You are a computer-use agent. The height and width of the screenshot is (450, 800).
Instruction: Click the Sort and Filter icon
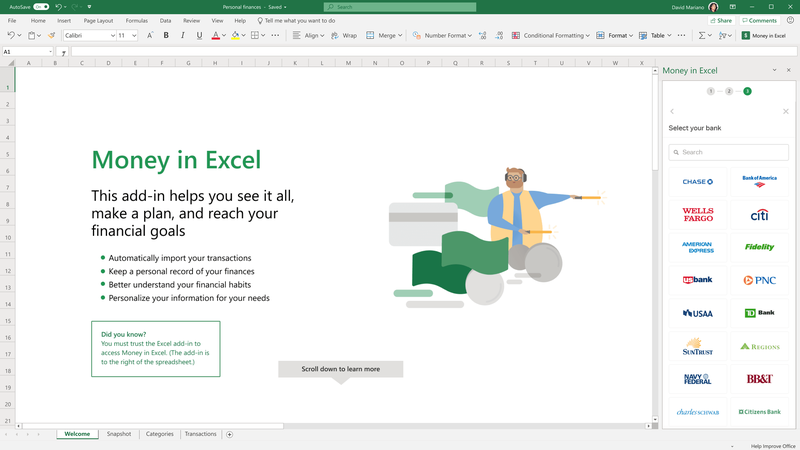point(722,35)
